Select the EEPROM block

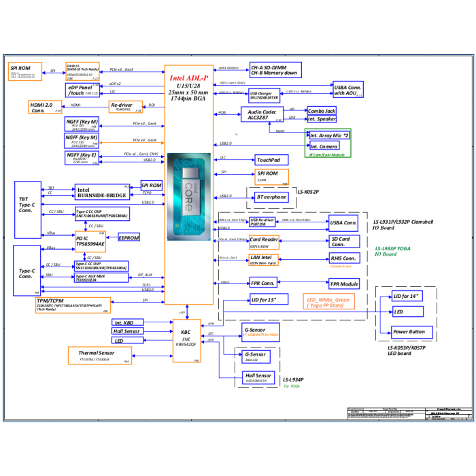point(129,238)
